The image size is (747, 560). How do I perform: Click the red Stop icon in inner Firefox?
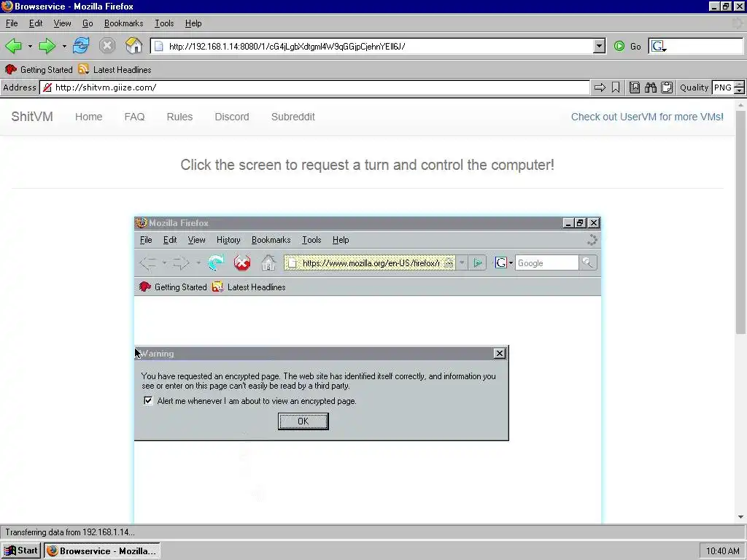pyautogui.click(x=242, y=262)
